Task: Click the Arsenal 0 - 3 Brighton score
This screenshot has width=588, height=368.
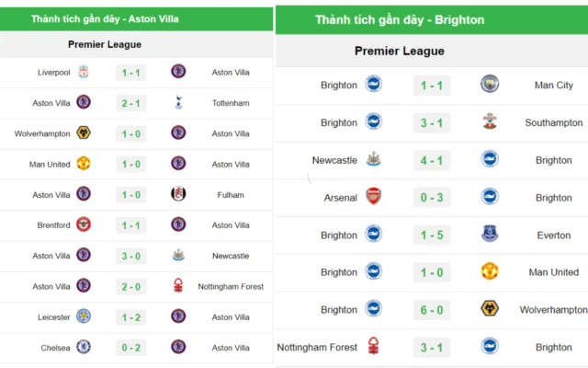Action: [x=431, y=198]
